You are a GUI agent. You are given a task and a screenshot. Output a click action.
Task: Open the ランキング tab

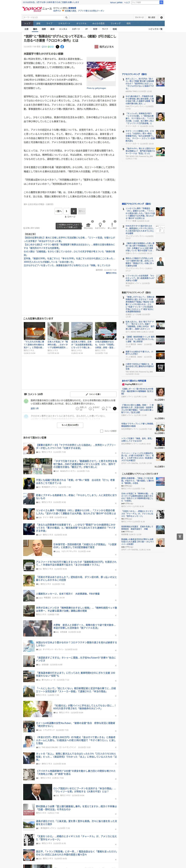click(x=115, y=24)
